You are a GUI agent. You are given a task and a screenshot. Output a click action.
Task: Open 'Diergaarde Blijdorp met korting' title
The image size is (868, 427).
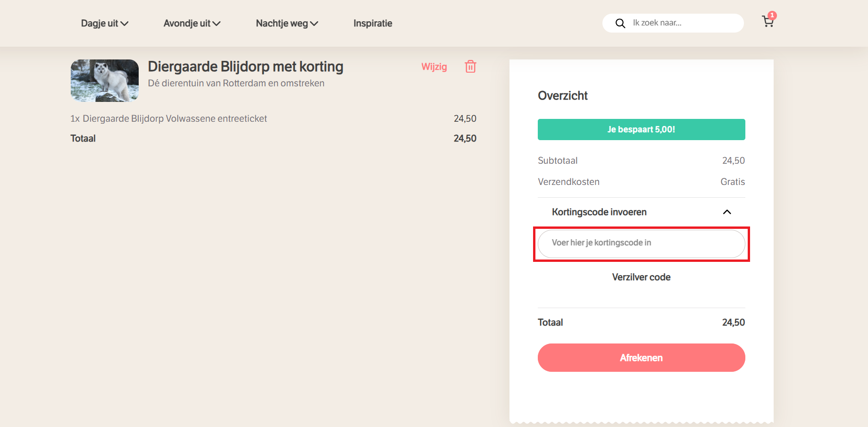(245, 67)
